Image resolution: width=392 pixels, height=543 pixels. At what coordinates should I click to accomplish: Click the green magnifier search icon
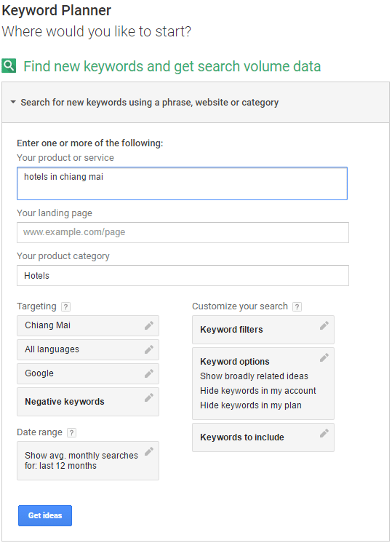point(9,66)
